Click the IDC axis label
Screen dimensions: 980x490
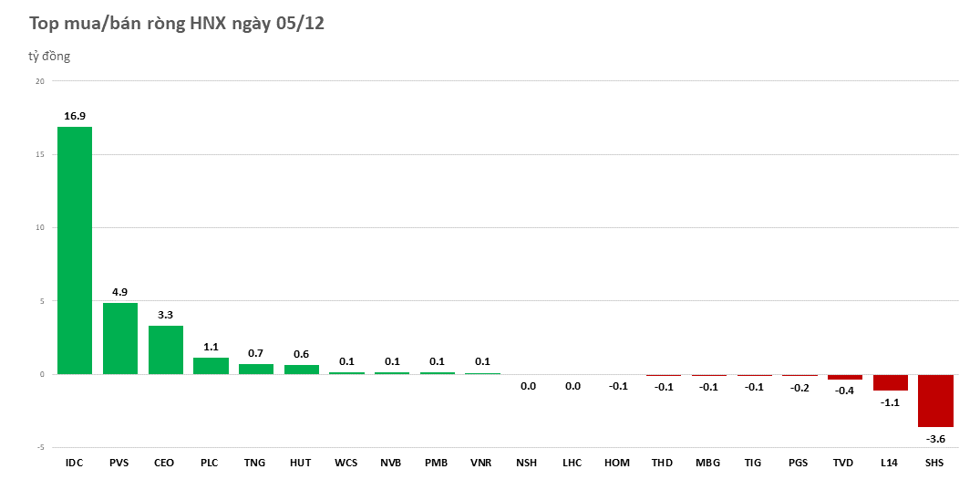(x=75, y=463)
